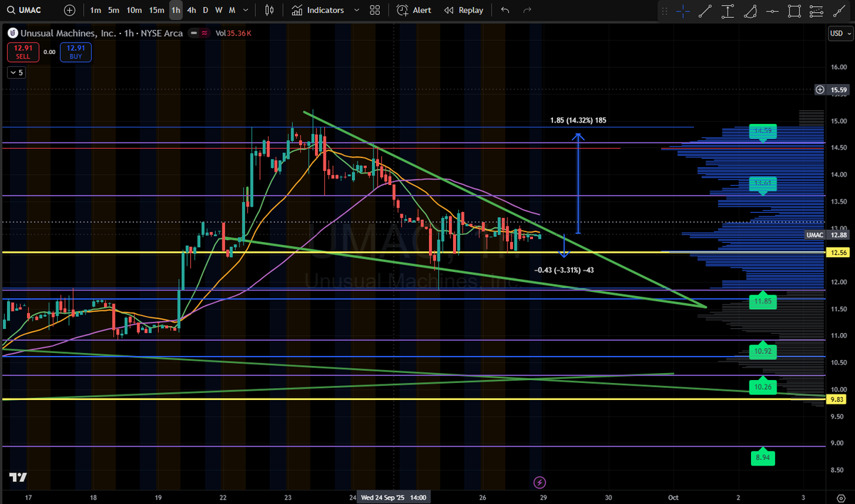The image size is (855, 504).
Task: Click the undo arrow
Action: 505,10
